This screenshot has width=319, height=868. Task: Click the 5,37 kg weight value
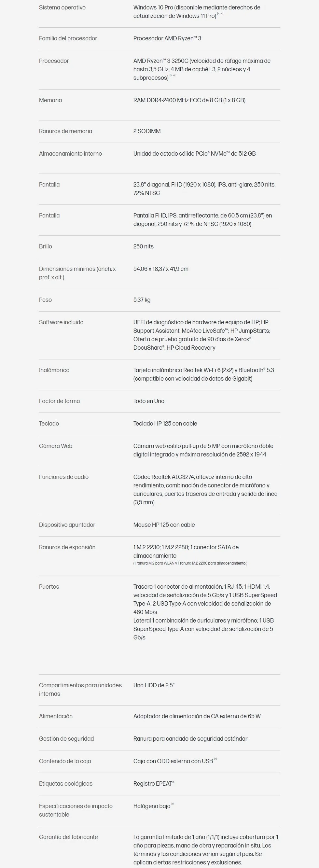click(142, 300)
